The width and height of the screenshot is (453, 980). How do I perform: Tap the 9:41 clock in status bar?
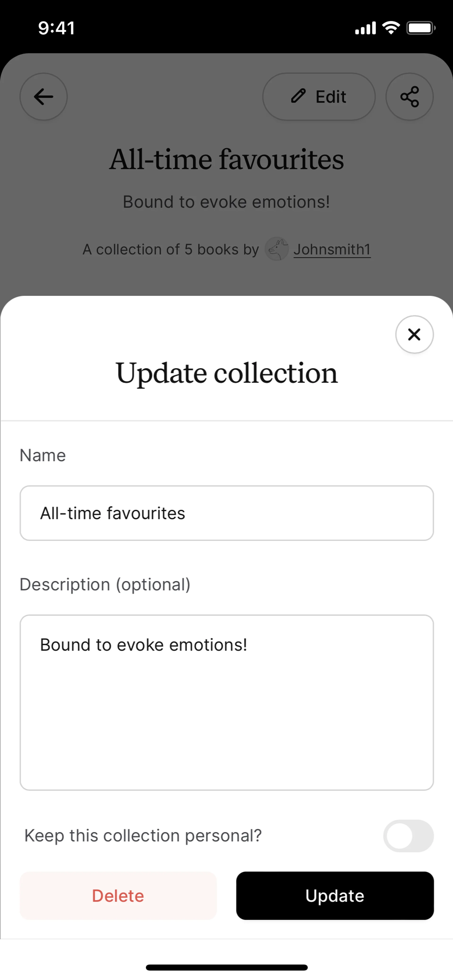[56, 28]
